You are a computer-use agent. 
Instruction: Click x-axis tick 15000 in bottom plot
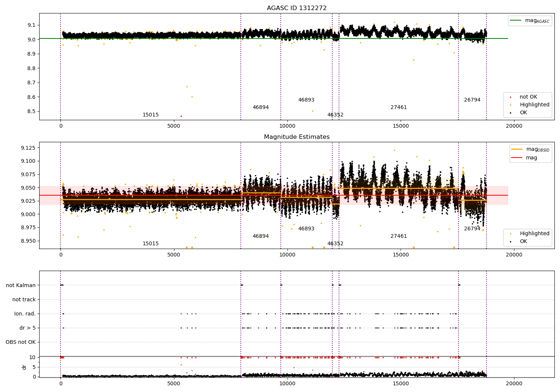click(401, 384)
